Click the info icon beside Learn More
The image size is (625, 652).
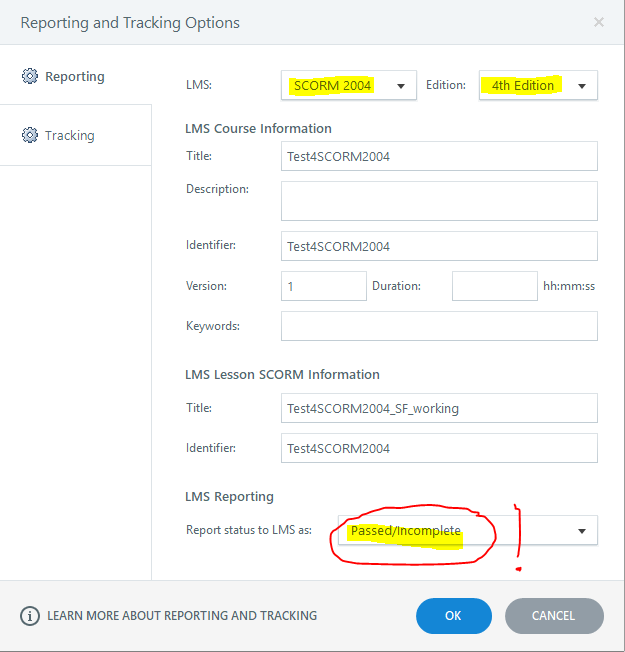click(31, 616)
